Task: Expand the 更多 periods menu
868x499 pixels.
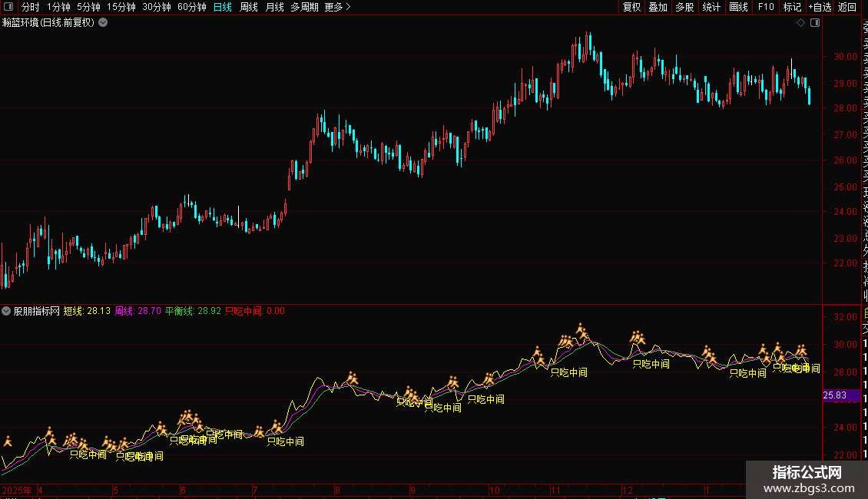Action: [338, 7]
